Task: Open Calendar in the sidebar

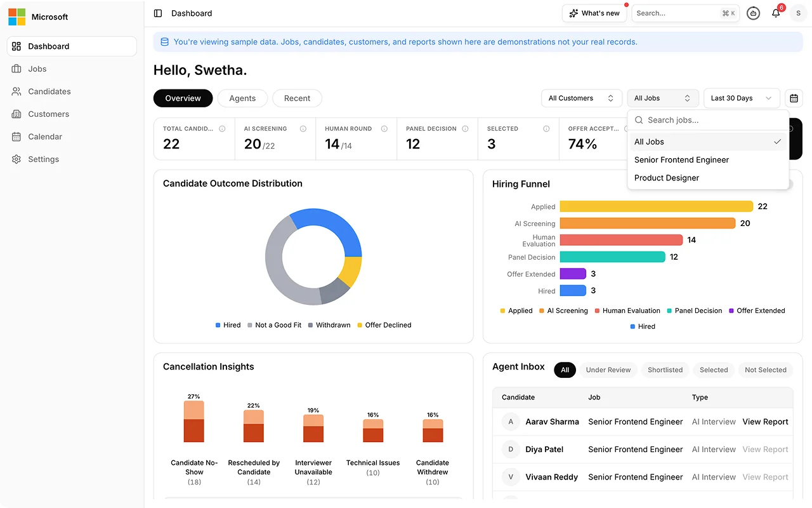Action: tap(72, 137)
